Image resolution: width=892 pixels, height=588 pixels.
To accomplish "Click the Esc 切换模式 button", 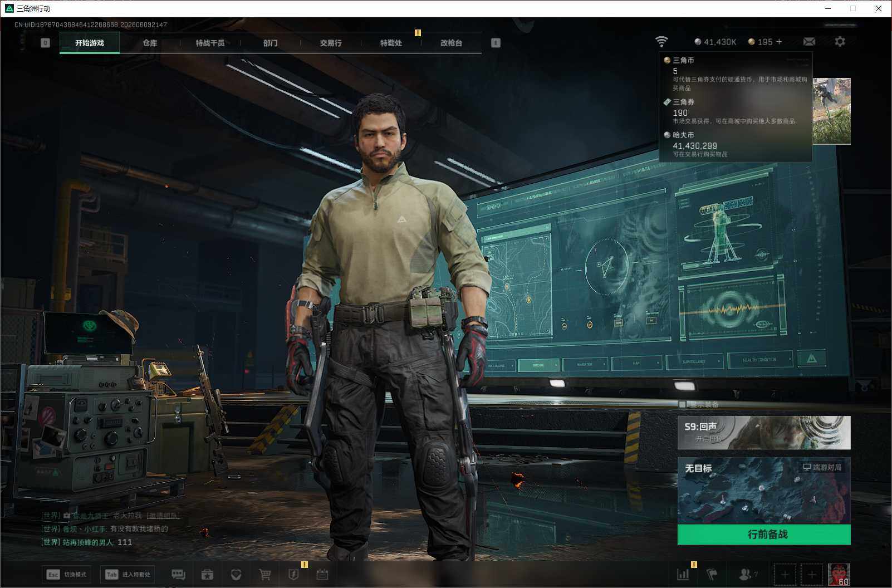I will tap(67, 575).
